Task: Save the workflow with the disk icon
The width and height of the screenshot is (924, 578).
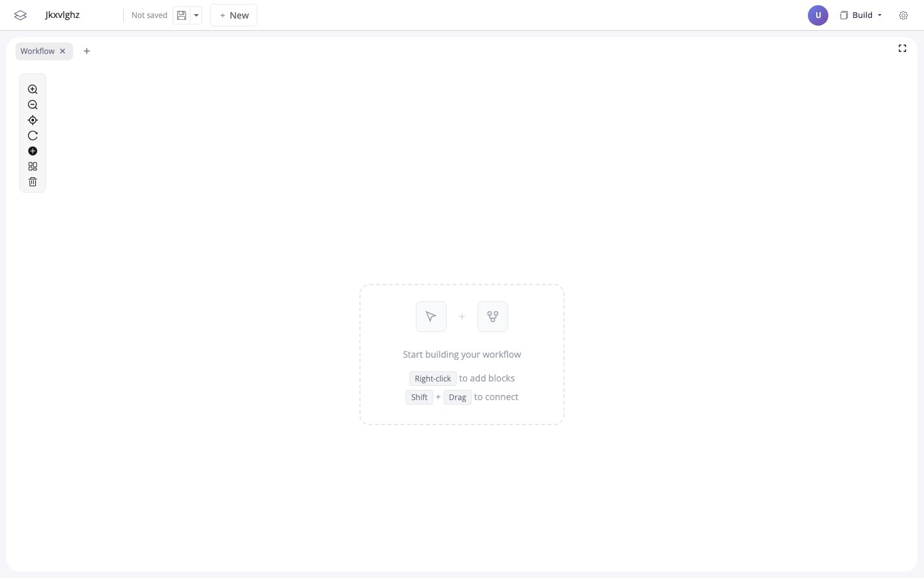Action: 182,15
